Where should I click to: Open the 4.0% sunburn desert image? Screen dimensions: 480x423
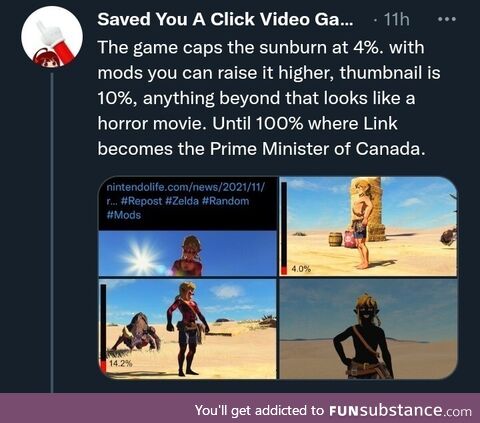pyautogui.click(x=368, y=226)
